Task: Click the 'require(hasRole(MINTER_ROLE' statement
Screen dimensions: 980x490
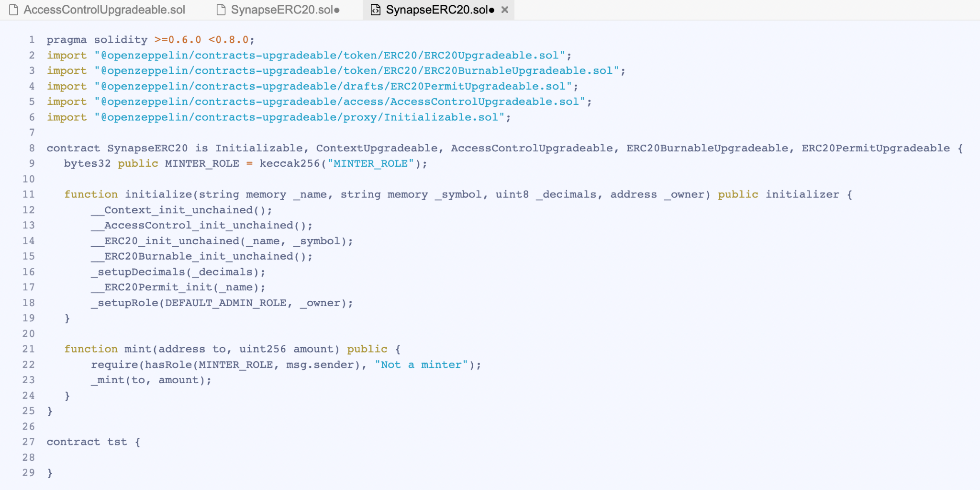Action: click(x=181, y=365)
